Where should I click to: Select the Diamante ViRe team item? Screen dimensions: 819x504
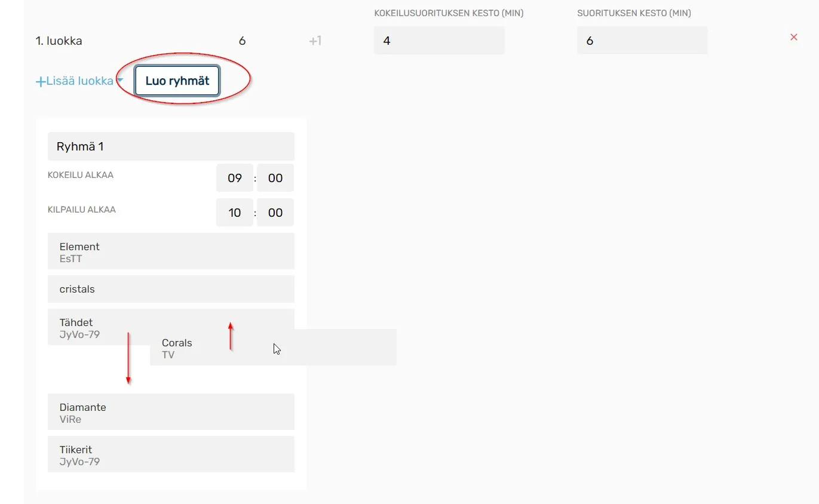coord(171,412)
